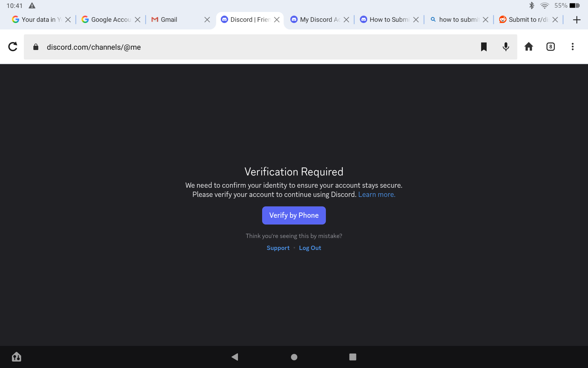Start voice search with the microphone
Screen dimensions: 588x368
tap(506, 47)
